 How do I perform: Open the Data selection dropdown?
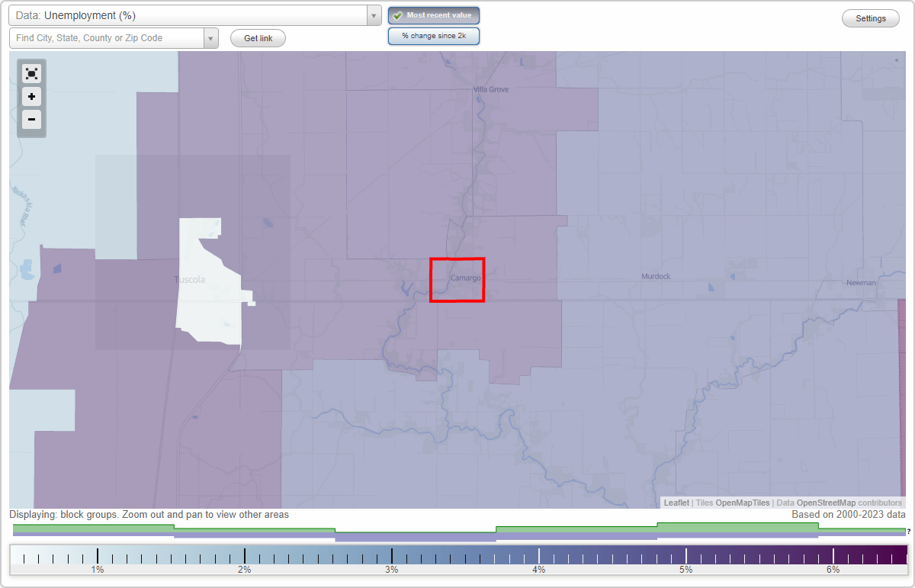pos(373,14)
